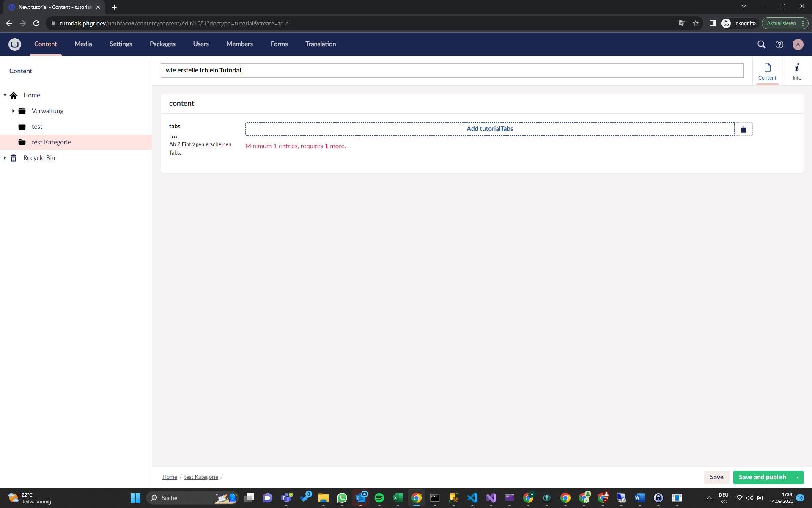Open the Forms section

tap(279, 44)
